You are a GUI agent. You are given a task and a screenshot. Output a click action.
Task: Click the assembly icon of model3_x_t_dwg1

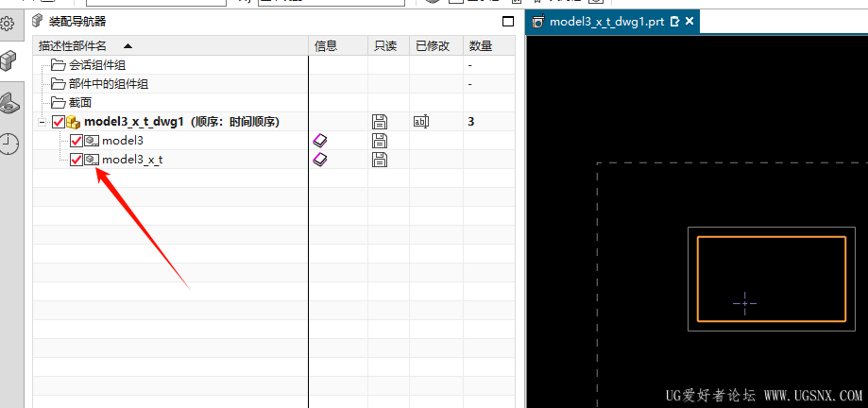click(x=74, y=122)
